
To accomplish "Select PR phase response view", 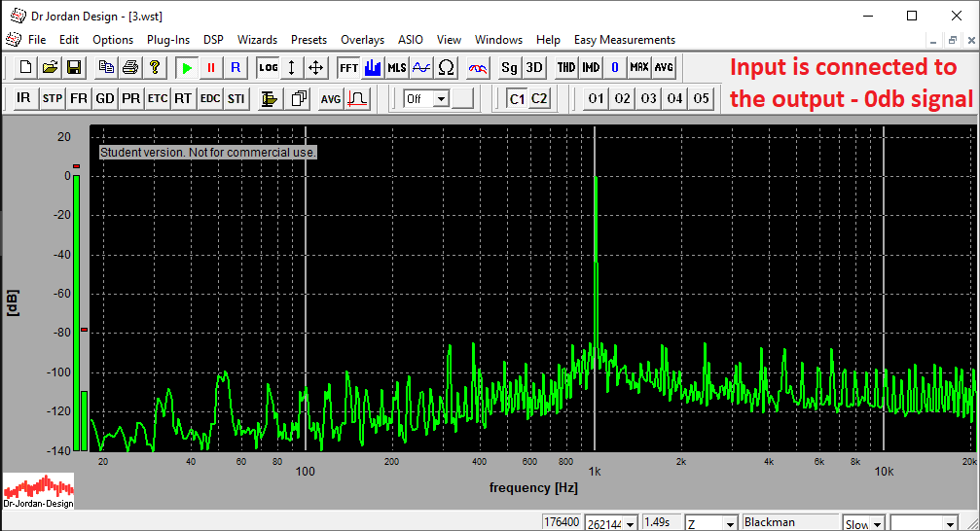I will click(x=131, y=98).
